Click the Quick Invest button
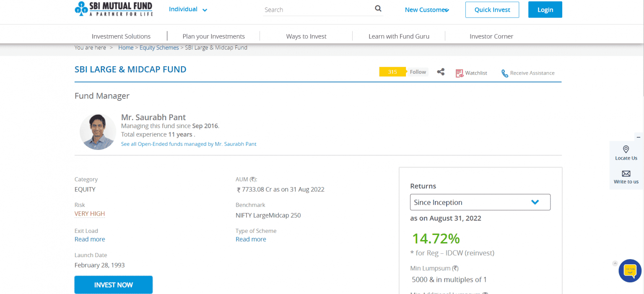644x294 pixels. [x=492, y=10]
